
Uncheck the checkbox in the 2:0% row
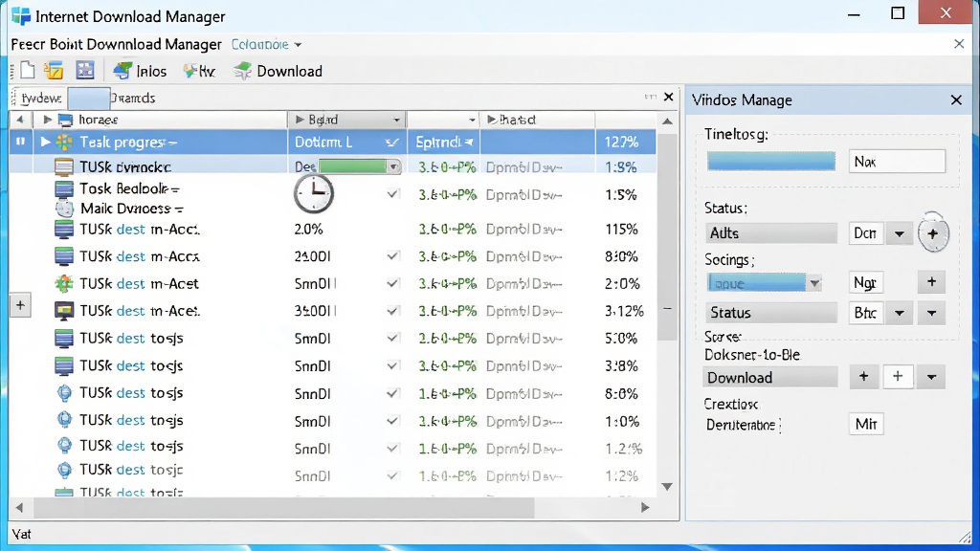[392, 283]
